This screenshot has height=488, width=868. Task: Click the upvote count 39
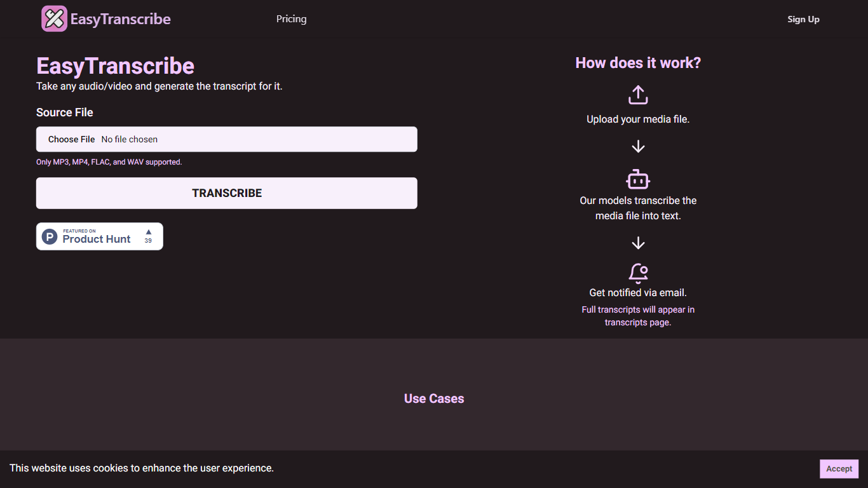point(148,241)
